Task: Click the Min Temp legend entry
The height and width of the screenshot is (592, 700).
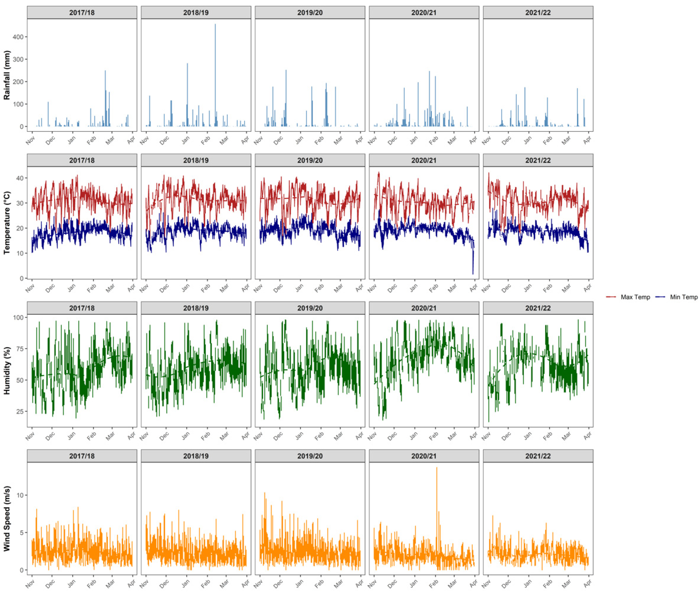Action: click(x=684, y=297)
